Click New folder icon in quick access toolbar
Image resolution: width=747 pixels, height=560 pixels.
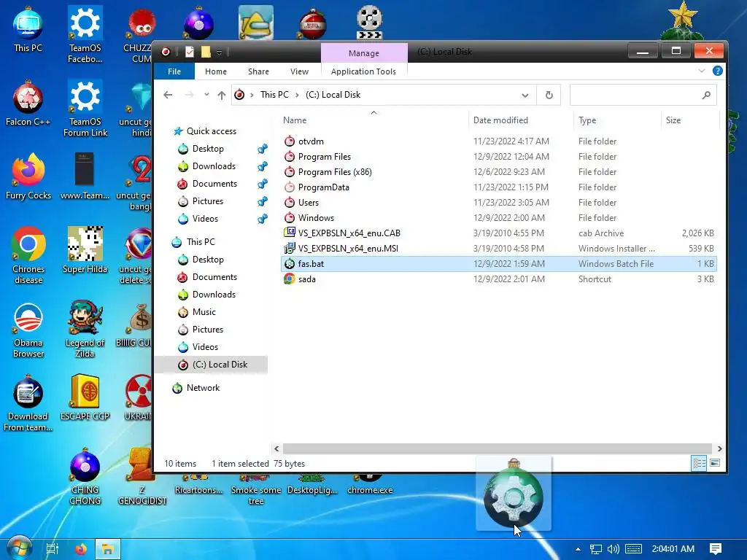point(206,52)
